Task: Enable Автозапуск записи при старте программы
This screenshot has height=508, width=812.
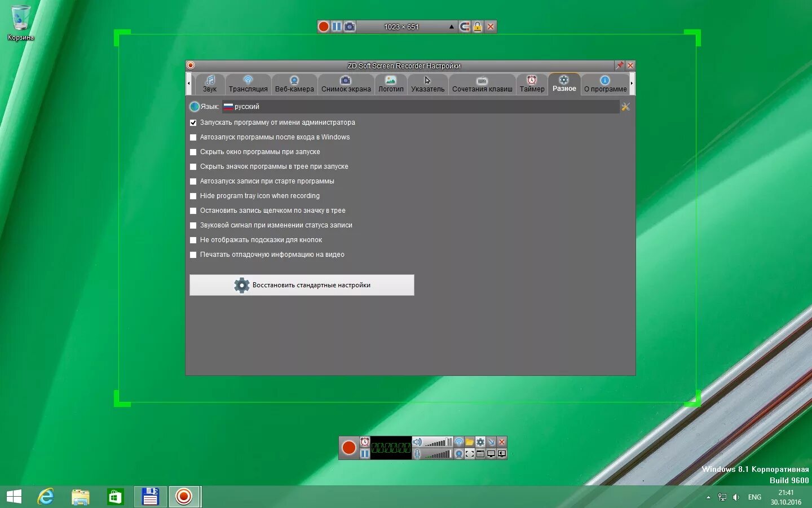Action: coord(193,181)
